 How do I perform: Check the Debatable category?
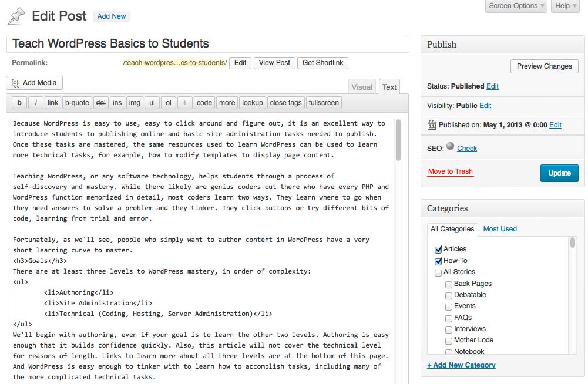point(449,295)
